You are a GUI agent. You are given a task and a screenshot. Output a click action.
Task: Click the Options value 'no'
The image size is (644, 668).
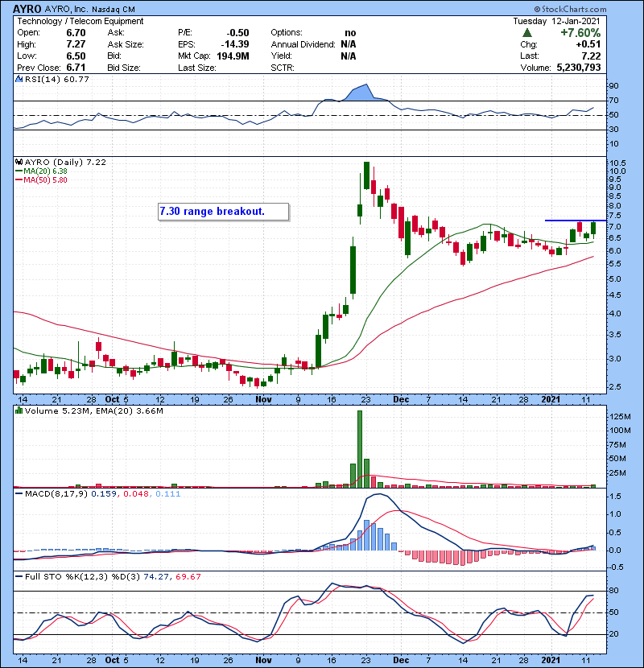(x=350, y=33)
